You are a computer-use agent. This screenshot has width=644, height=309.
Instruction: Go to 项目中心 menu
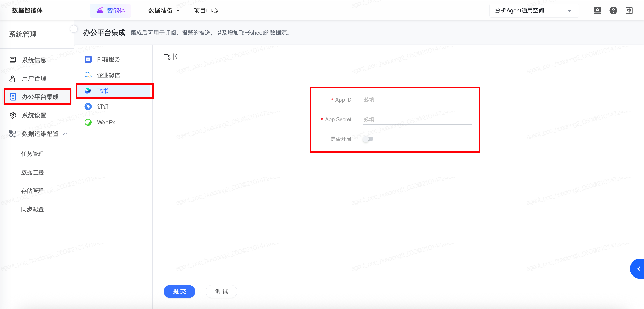205,11
